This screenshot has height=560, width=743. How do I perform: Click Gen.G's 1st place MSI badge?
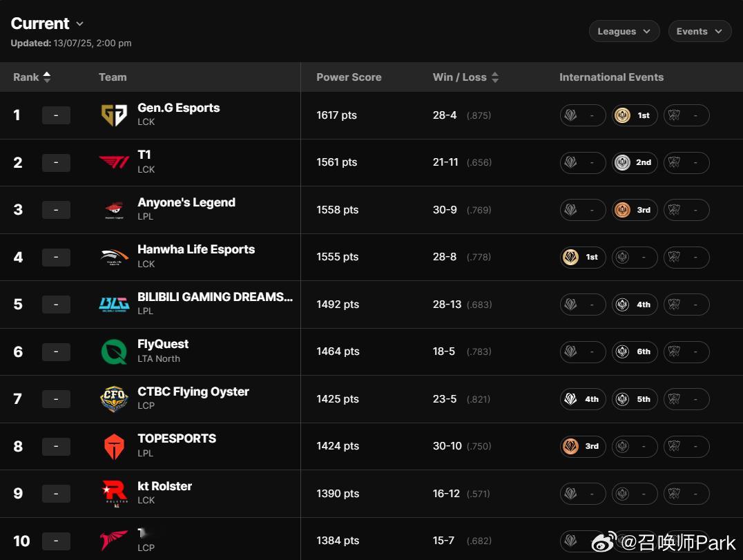(x=635, y=115)
